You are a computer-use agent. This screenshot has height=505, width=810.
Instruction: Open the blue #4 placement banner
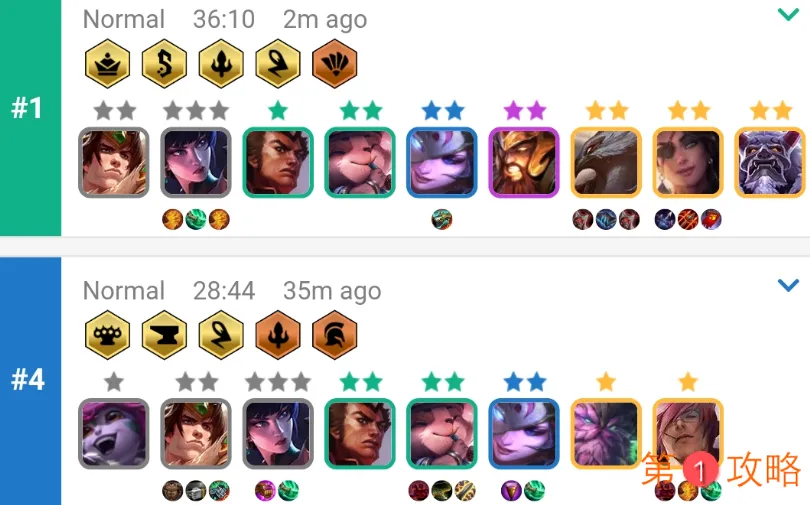[x=30, y=381]
